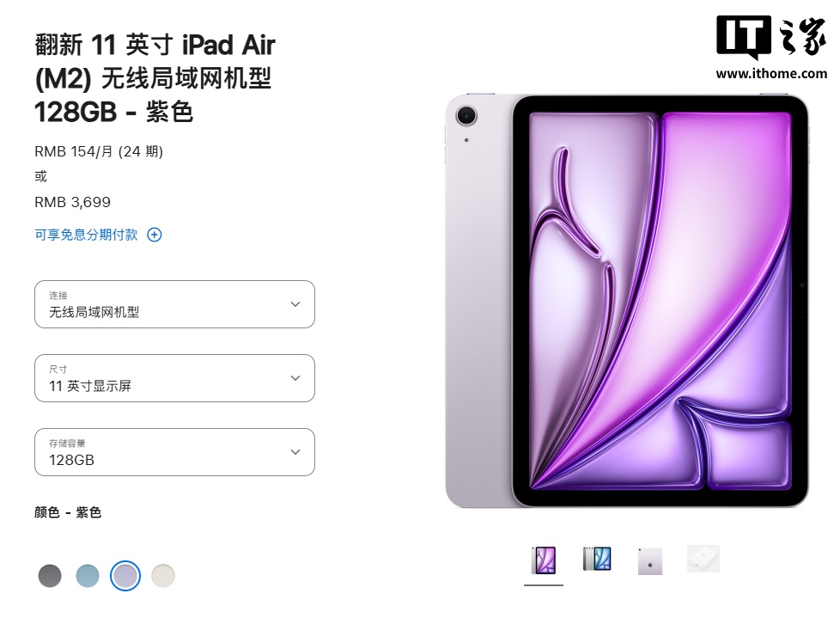Expand the 存储容量 128GB dropdown
Image resolution: width=840 pixels, height=618 pixels.
click(x=174, y=452)
